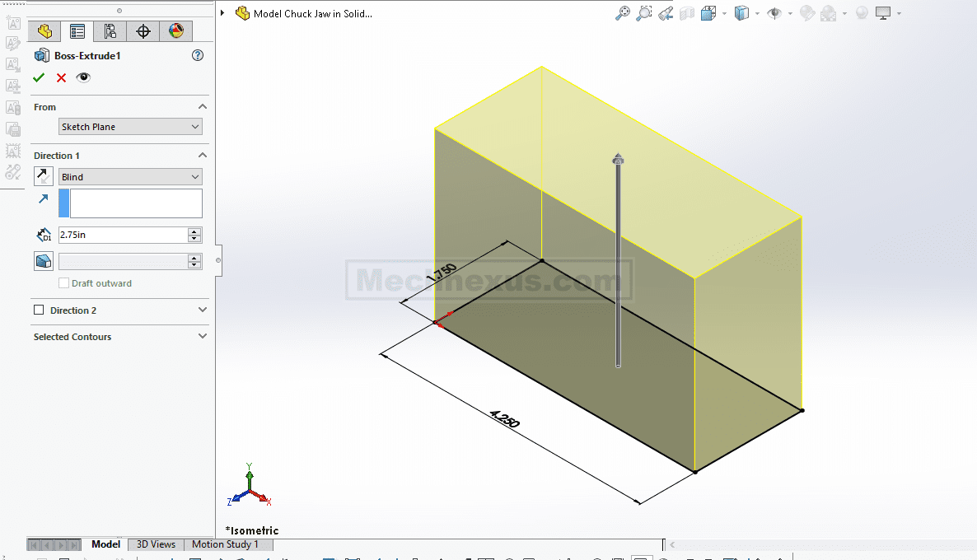
Task: Click the tab scroll to first button
Action: 34,545
